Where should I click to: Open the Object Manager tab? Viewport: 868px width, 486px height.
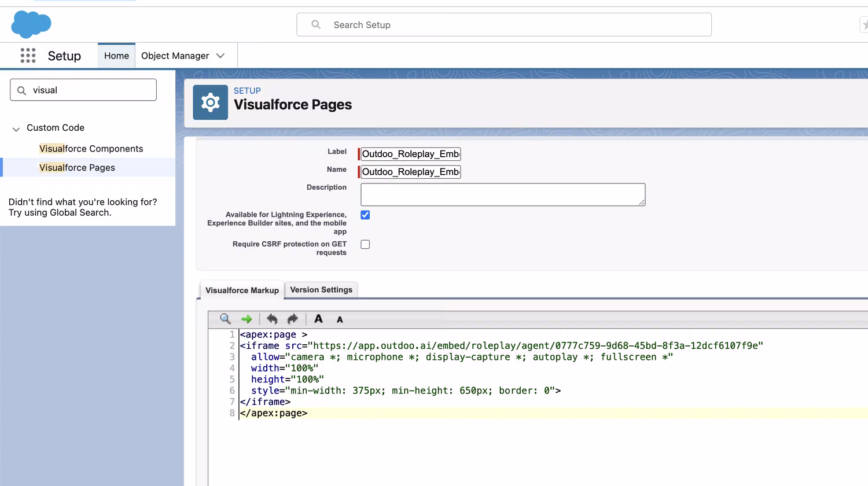[175, 56]
